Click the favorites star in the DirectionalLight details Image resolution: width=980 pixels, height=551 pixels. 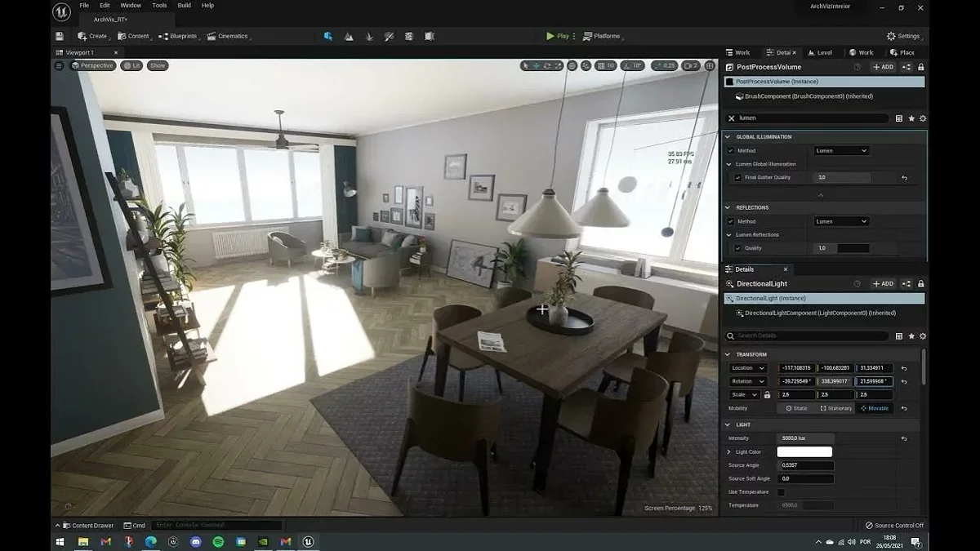point(911,335)
